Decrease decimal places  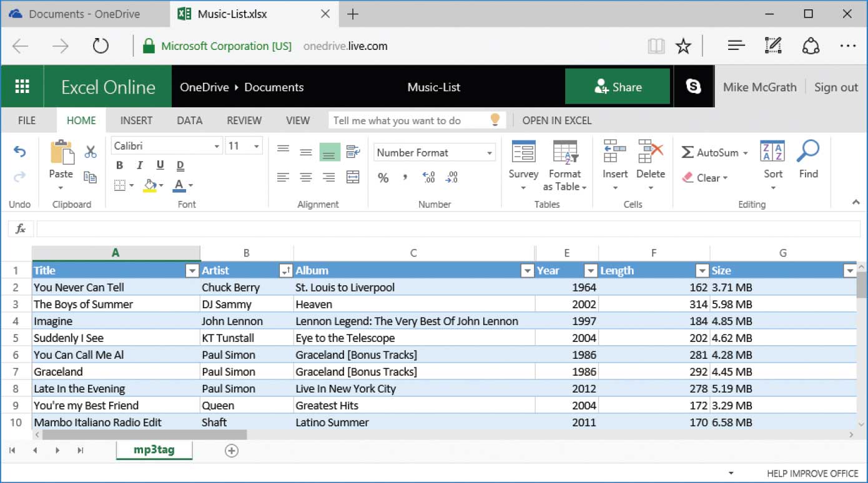coord(451,178)
